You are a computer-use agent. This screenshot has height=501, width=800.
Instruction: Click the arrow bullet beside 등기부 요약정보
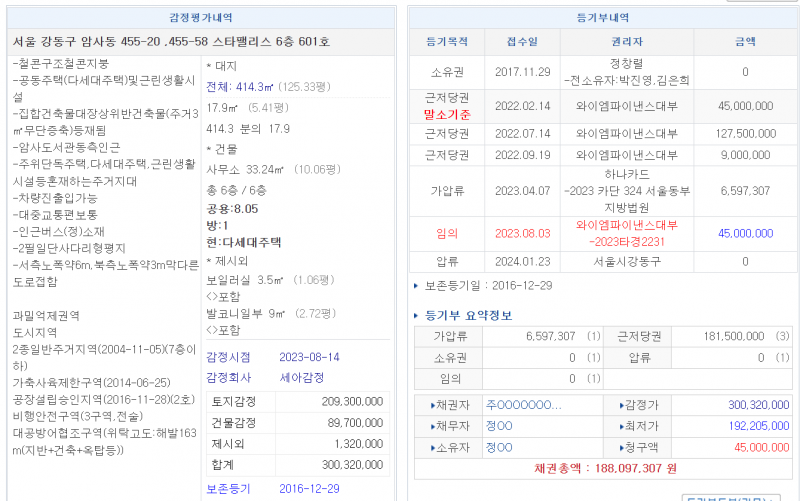click(417, 316)
